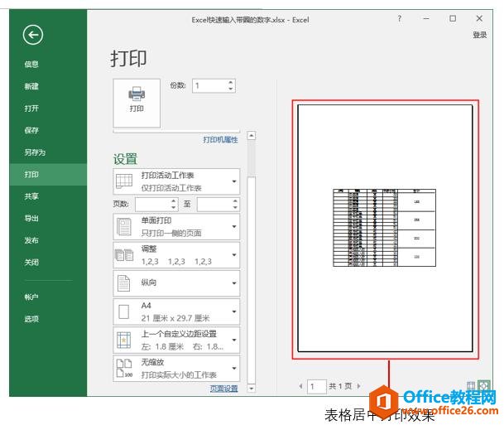Increase the 页数 start page value
This screenshot has height=425, width=504.
click(174, 200)
